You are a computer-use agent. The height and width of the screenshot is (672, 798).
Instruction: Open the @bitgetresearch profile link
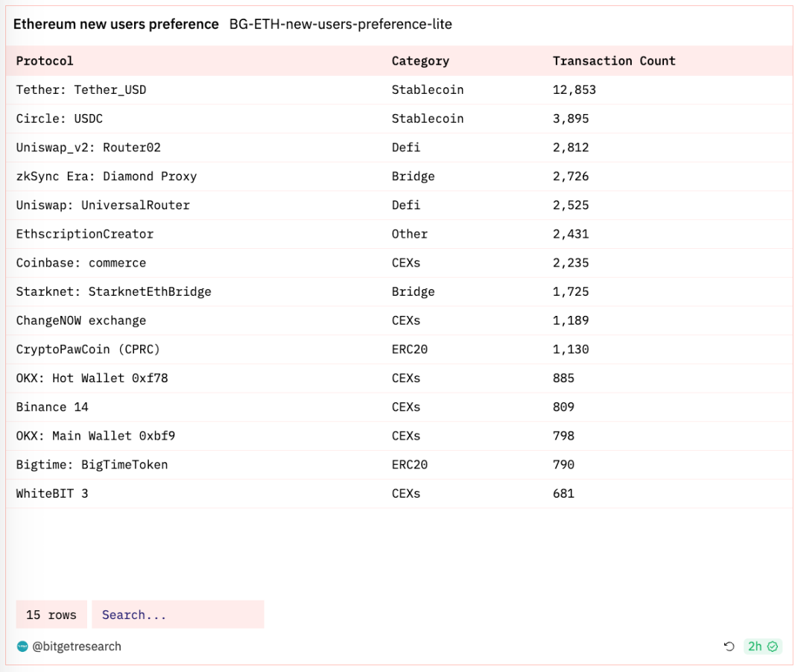[x=76, y=647]
